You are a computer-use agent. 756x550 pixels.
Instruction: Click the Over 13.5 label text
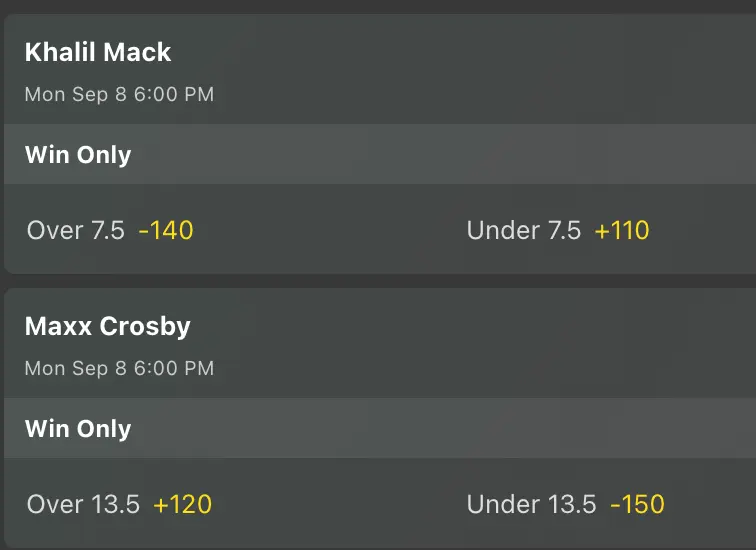[x=83, y=505]
